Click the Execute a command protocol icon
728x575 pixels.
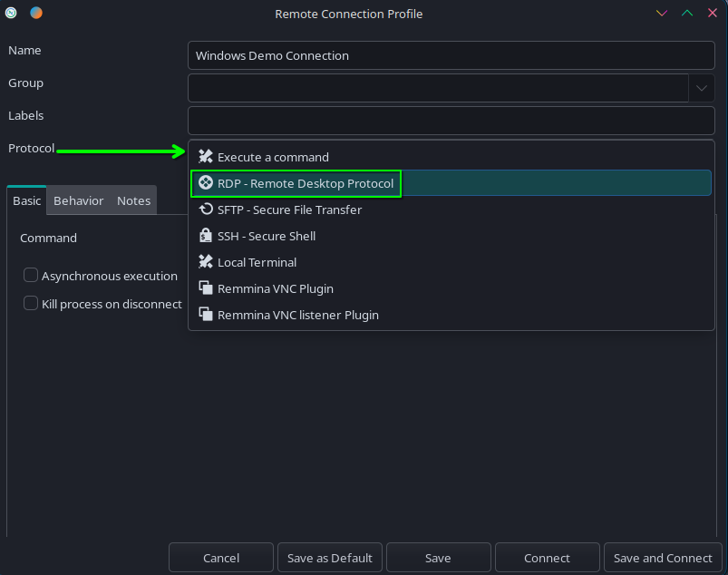pyautogui.click(x=206, y=157)
